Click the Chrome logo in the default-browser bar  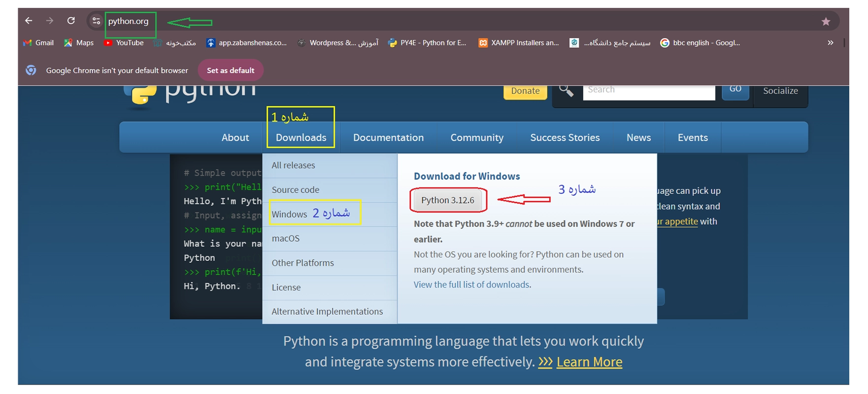click(31, 70)
